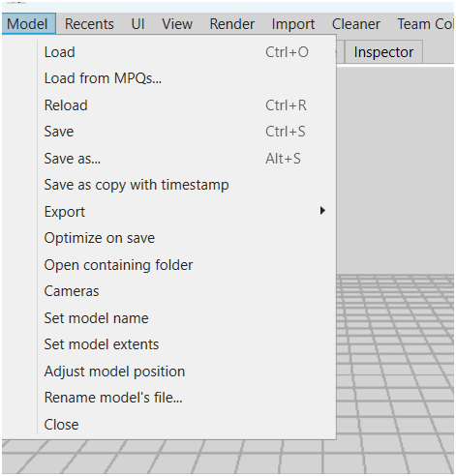Select Adjust model position

click(x=186, y=372)
